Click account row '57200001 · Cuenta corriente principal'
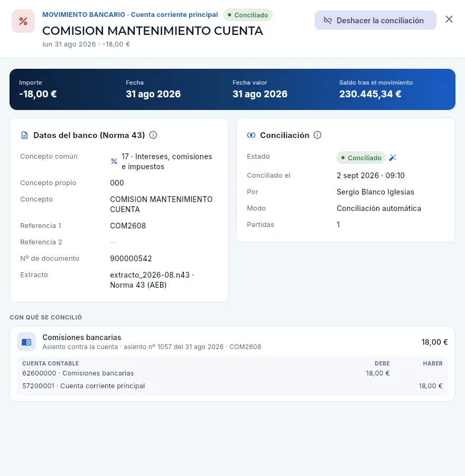The height and width of the screenshot is (476, 465). (232, 386)
